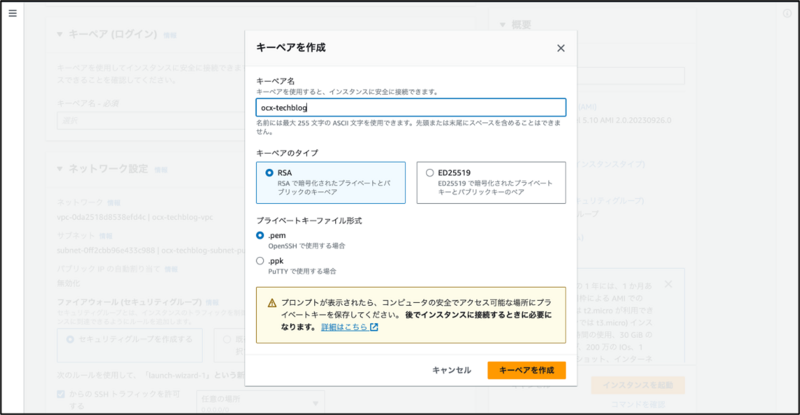Viewport: 800px width, 415px height.
Task: Open the 情報 link beside キーペア (ログイン)
Action: [x=170, y=35]
